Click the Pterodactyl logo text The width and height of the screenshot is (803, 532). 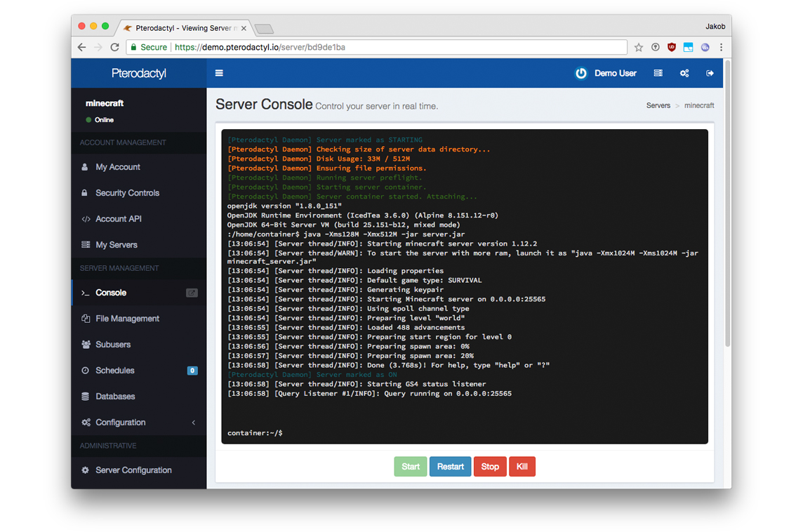click(139, 73)
